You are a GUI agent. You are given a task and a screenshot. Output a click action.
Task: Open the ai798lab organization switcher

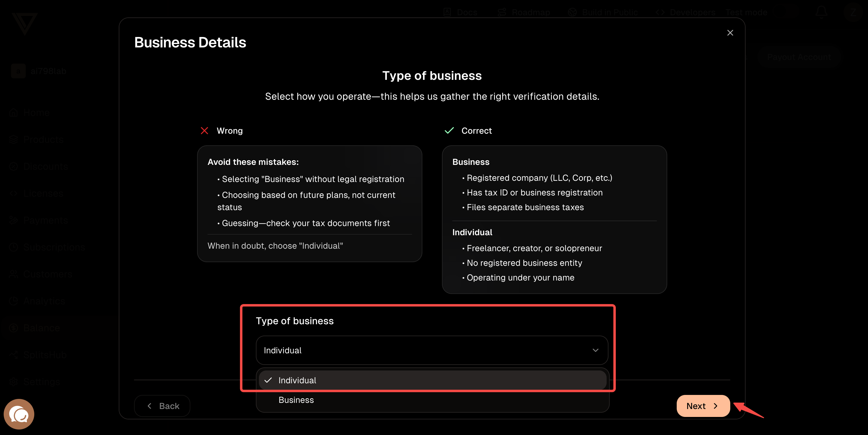(39, 71)
